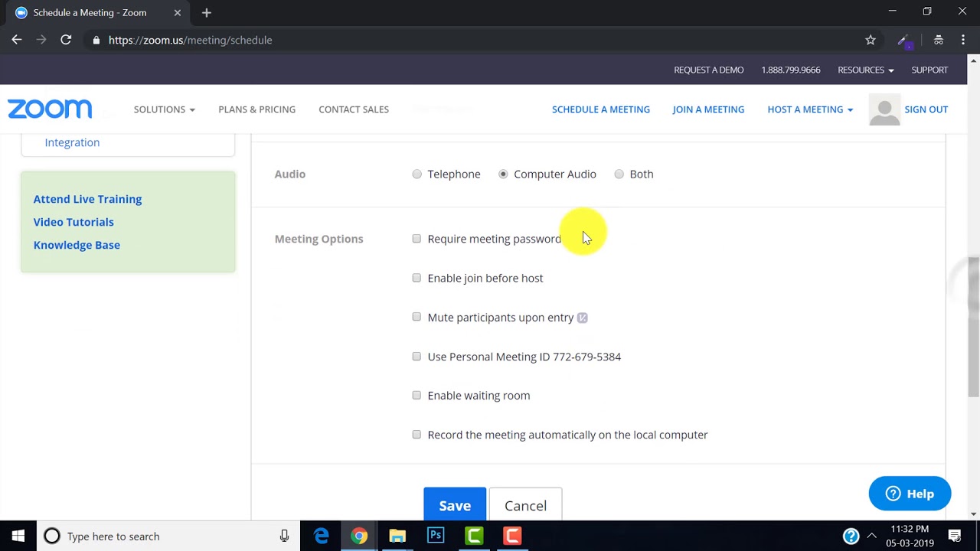
Task: Show hidden system tray icons
Action: tap(872, 536)
